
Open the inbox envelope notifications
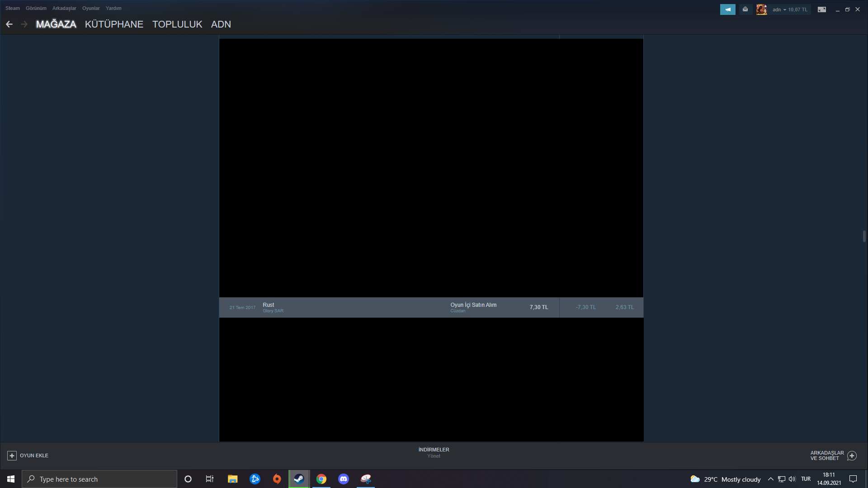(745, 9)
